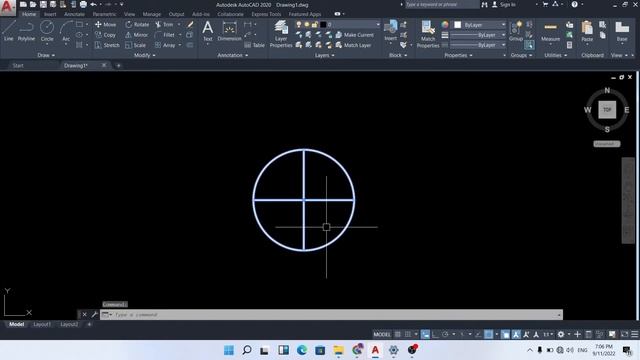Click the command line input field
The height and width of the screenshot is (360, 640).
(x=331, y=315)
